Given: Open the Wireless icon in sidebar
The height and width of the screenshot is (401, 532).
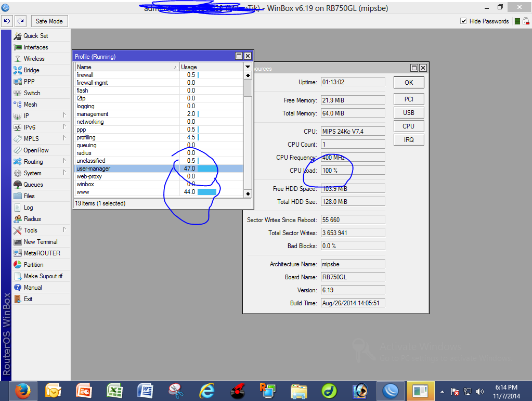Looking at the screenshot, I should coord(18,59).
